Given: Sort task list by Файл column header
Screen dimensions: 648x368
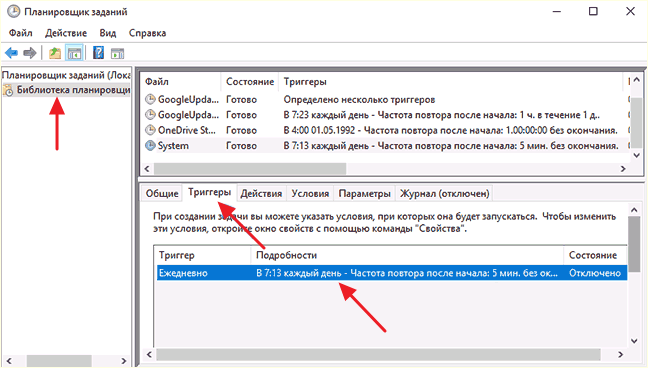Looking at the screenshot, I should click(x=181, y=82).
